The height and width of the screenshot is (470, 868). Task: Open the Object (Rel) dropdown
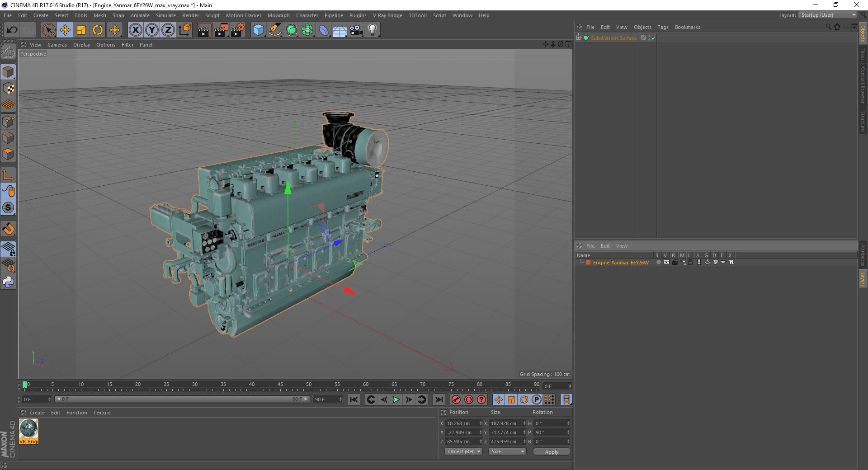(x=464, y=451)
